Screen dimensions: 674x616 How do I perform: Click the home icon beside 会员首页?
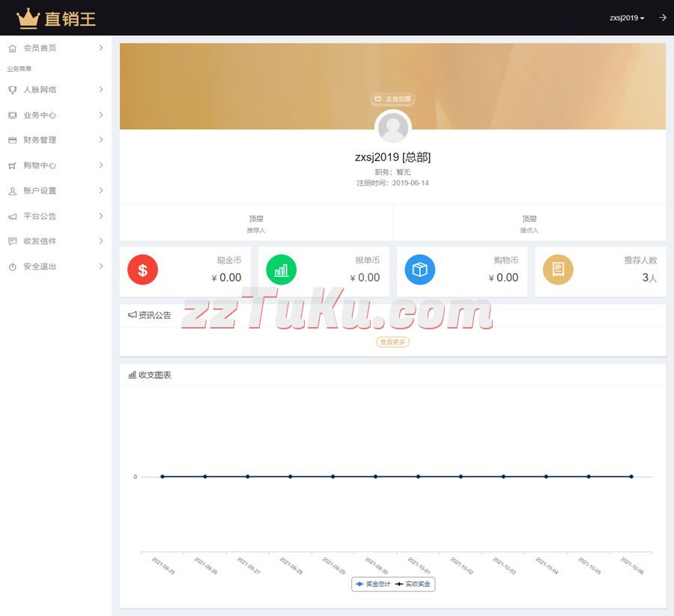click(12, 48)
